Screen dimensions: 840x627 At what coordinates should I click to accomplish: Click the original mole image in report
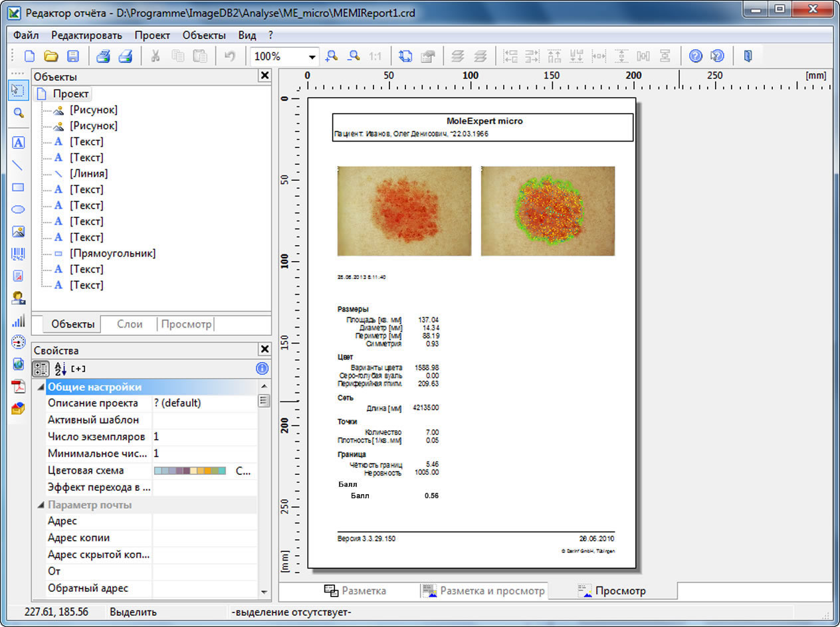click(x=404, y=211)
